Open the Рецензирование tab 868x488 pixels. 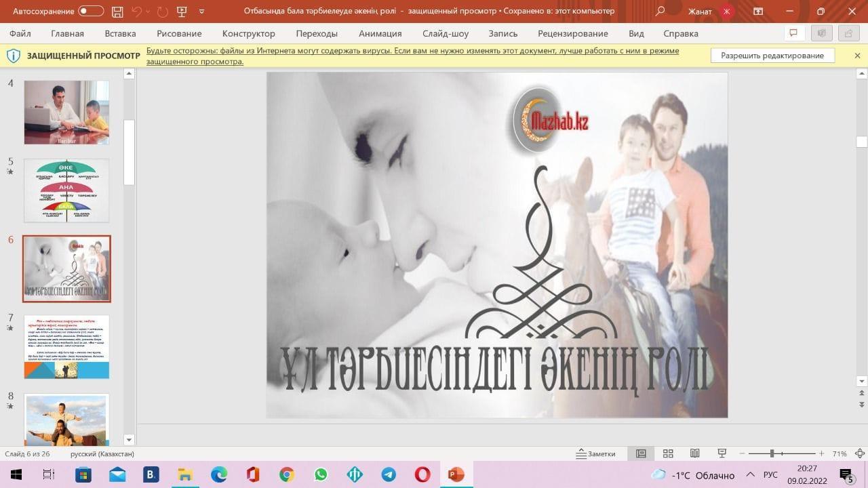(x=573, y=33)
